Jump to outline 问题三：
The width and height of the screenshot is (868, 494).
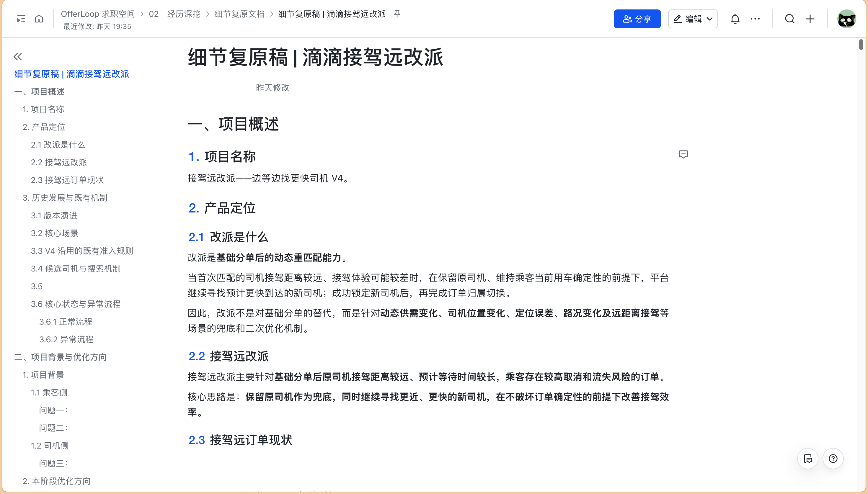coord(53,463)
